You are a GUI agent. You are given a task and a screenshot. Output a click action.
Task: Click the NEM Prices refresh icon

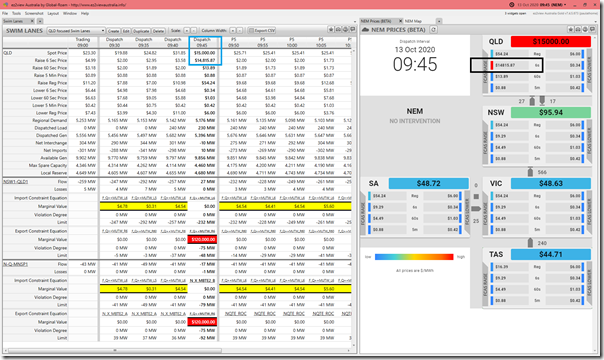(433, 30)
